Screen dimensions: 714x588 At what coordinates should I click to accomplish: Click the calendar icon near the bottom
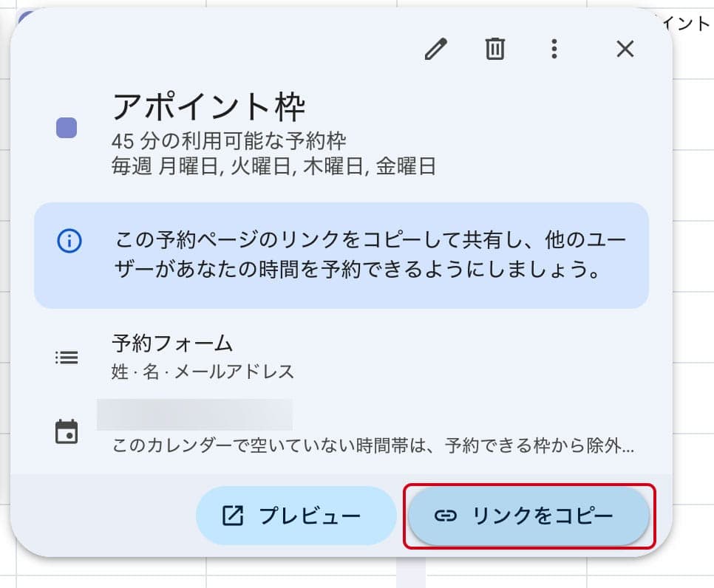click(x=67, y=432)
